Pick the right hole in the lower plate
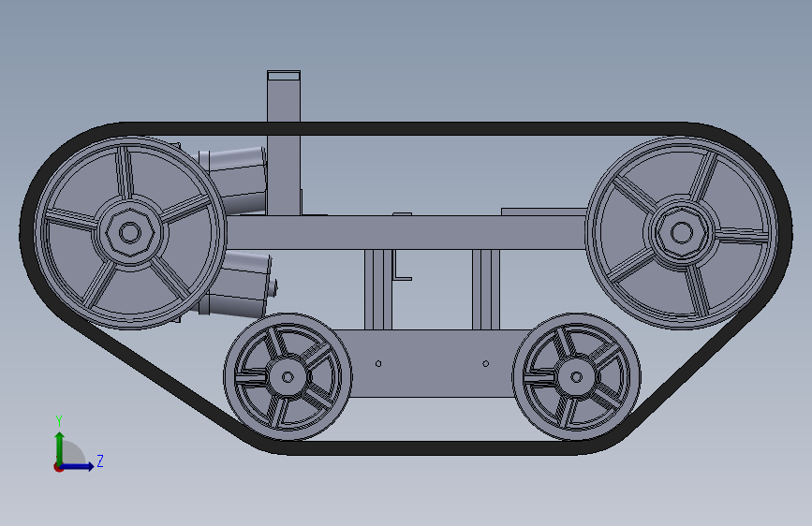The height and width of the screenshot is (526, 812). click(x=486, y=364)
